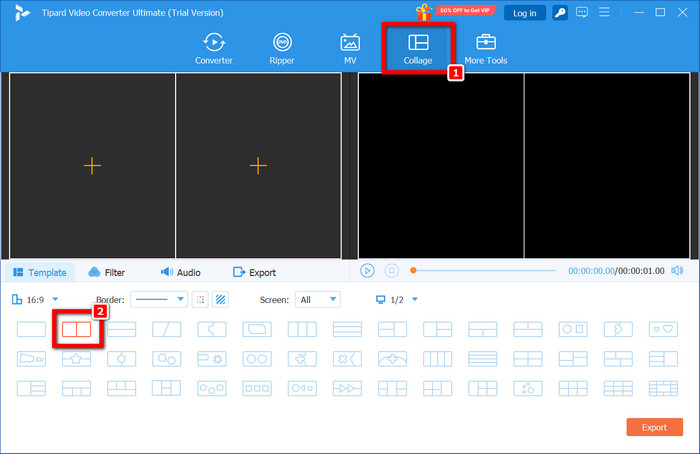Choose the four vertical columns template
Image resolution: width=700 pixels, height=454 pixels.
pyautogui.click(x=438, y=359)
